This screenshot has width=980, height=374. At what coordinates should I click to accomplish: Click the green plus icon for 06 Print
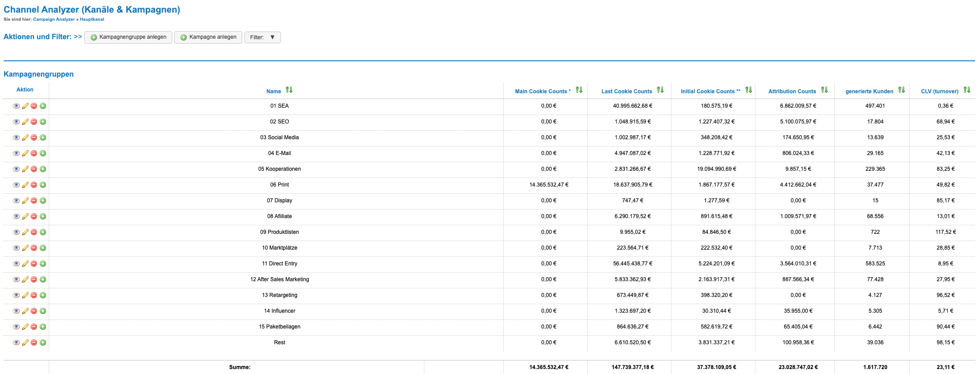coord(43,185)
